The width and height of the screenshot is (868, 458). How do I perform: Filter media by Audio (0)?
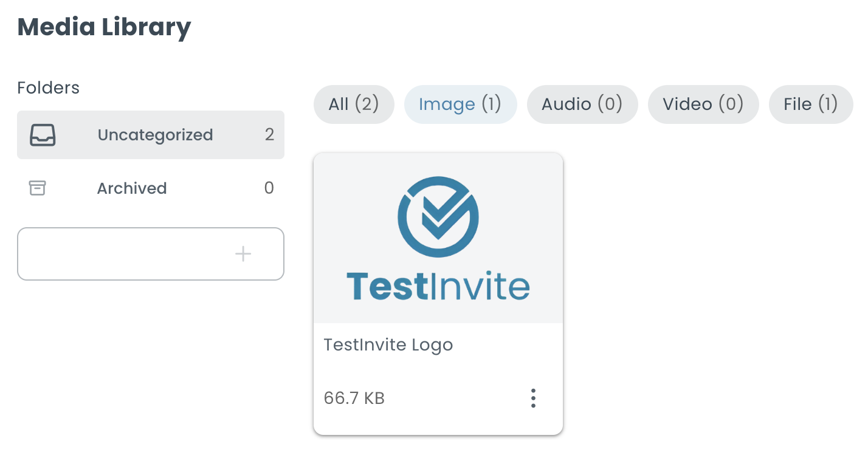tap(582, 104)
